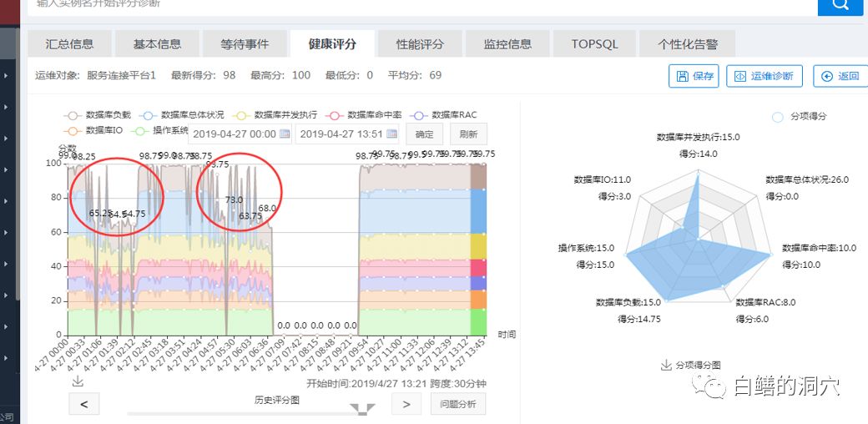This screenshot has width=868, height=424.
Task: Click the 保存 button
Action: point(694,76)
